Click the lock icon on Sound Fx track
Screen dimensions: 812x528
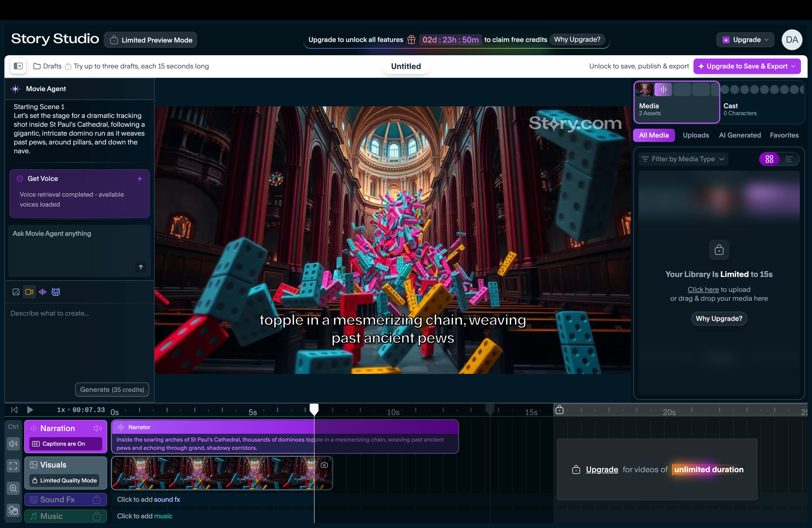point(97,499)
